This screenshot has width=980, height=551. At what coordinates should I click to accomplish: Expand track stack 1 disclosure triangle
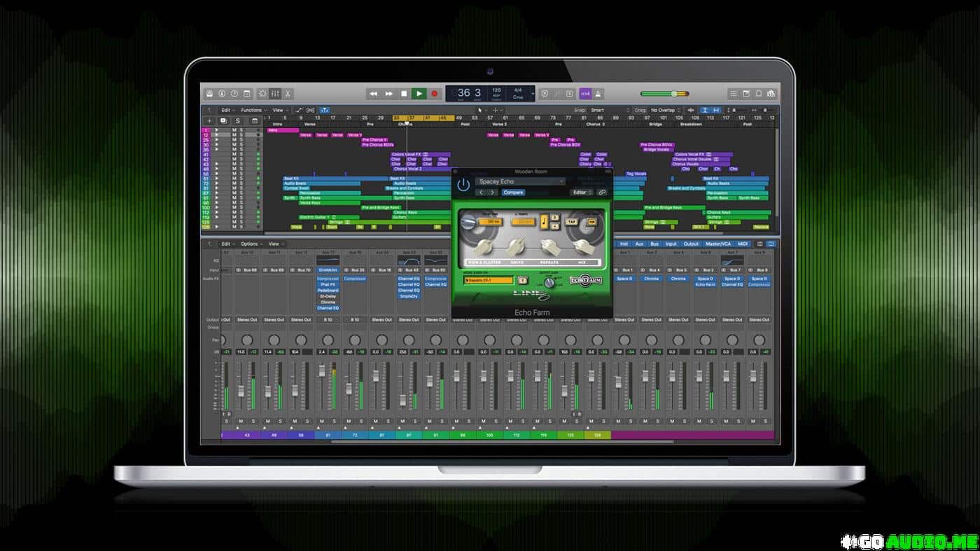point(216,130)
